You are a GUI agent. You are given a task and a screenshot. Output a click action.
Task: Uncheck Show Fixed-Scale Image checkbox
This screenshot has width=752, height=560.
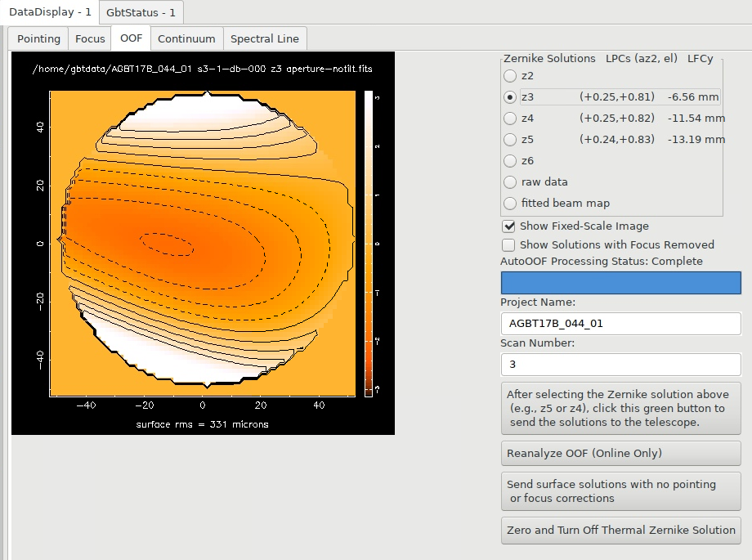[x=509, y=226]
